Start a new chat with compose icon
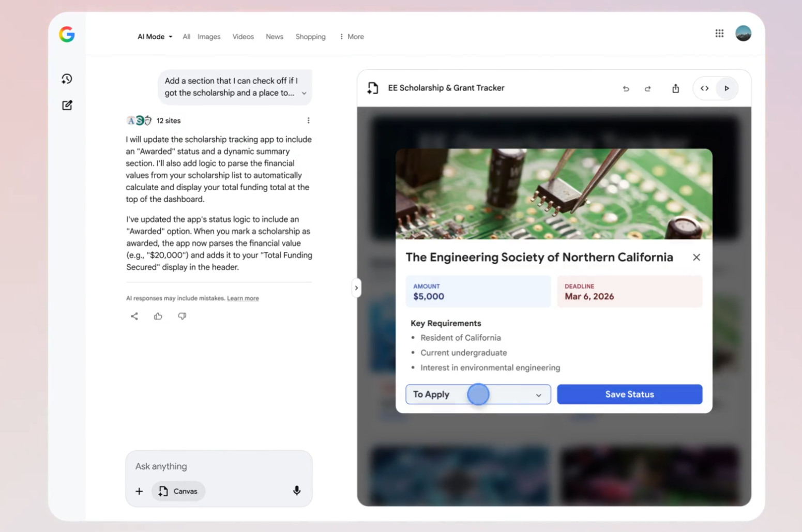 click(67, 105)
